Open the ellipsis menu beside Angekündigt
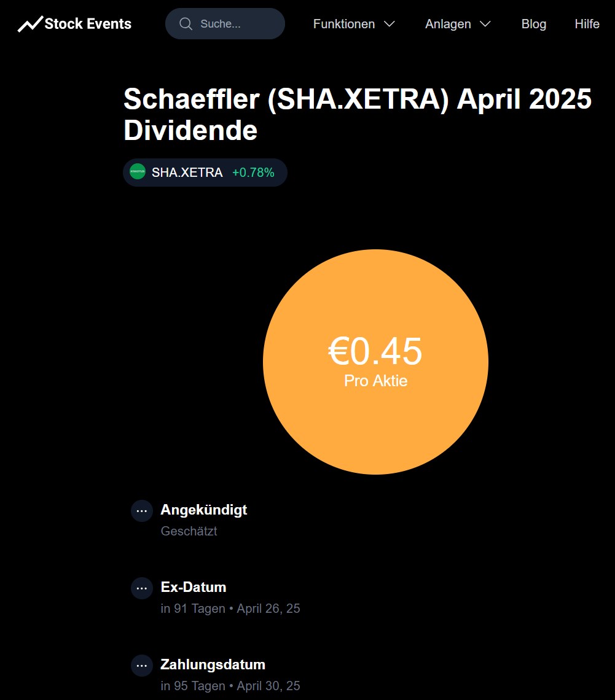The image size is (615, 700). coord(141,510)
